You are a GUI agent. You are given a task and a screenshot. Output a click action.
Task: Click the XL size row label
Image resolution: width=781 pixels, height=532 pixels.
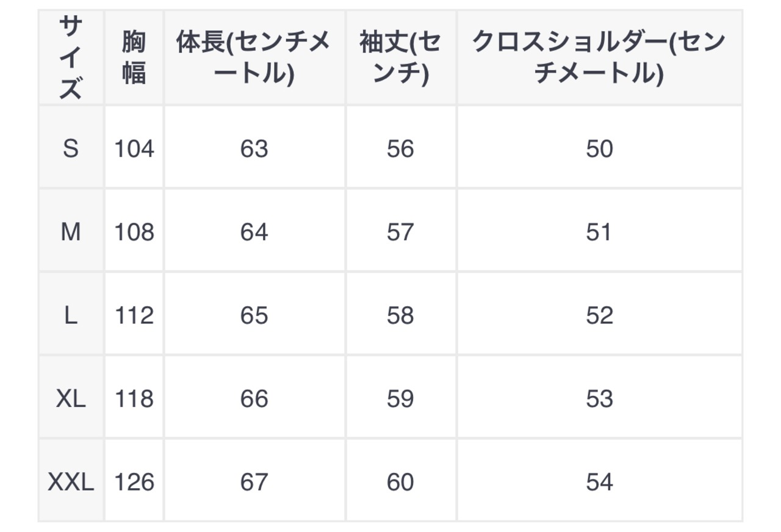[71, 399]
